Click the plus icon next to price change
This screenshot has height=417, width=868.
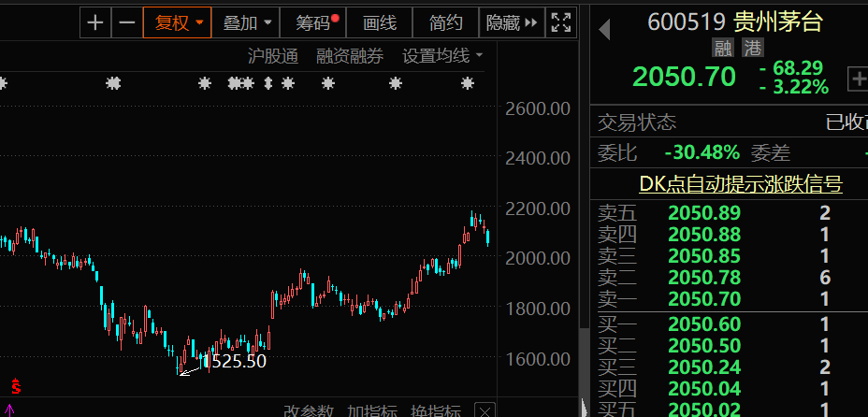857,79
